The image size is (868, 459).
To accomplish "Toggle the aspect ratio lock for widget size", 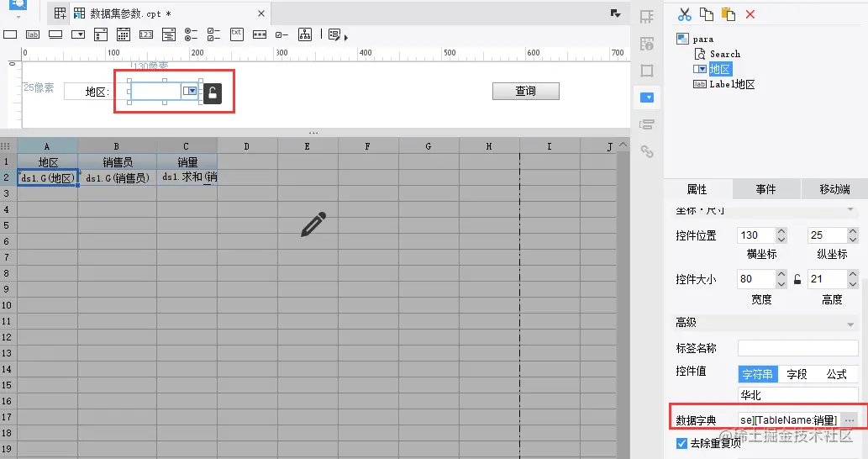I will 797,279.
